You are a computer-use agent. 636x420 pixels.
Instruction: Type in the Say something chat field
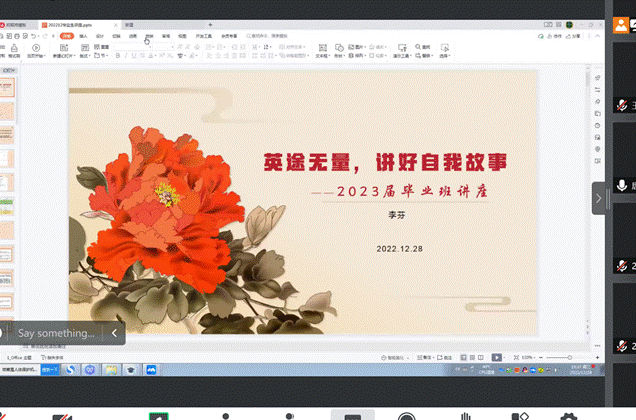57,333
